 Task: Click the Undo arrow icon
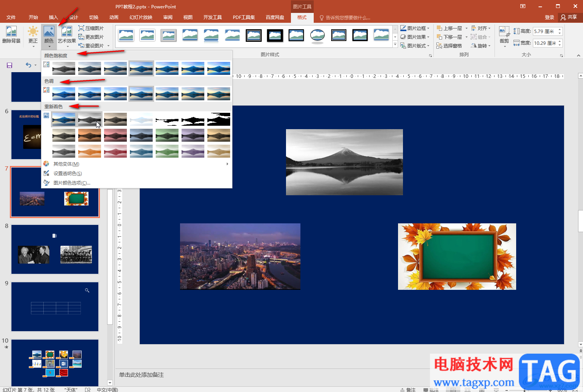pyautogui.click(x=28, y=65)
